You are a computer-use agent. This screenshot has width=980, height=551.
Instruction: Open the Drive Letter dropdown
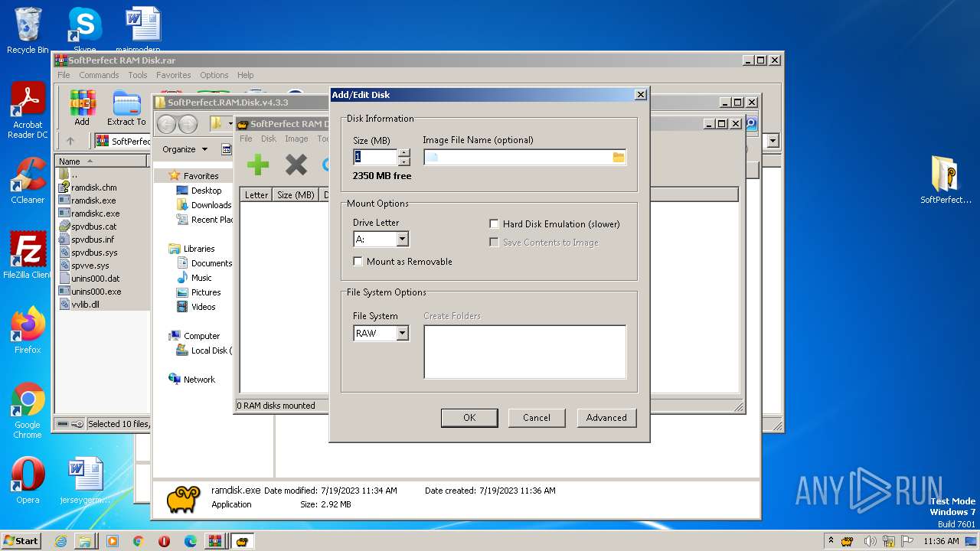(402, 240)
